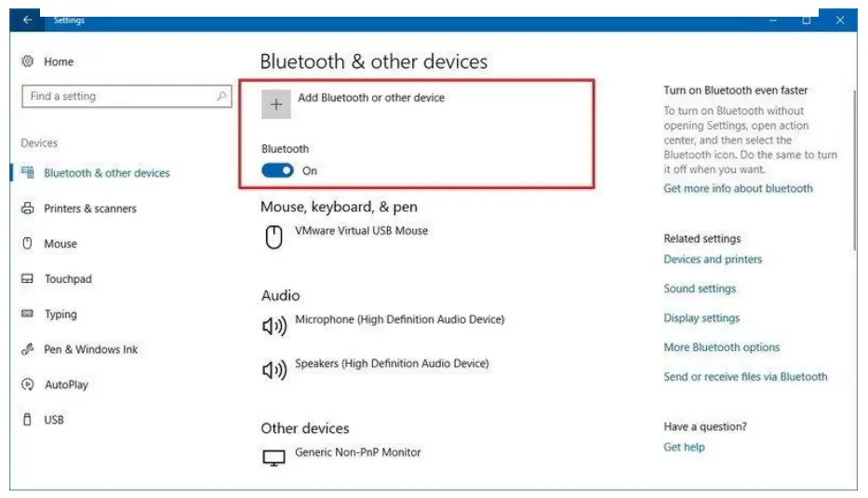Click the search magnifier icon

point(221,96)
